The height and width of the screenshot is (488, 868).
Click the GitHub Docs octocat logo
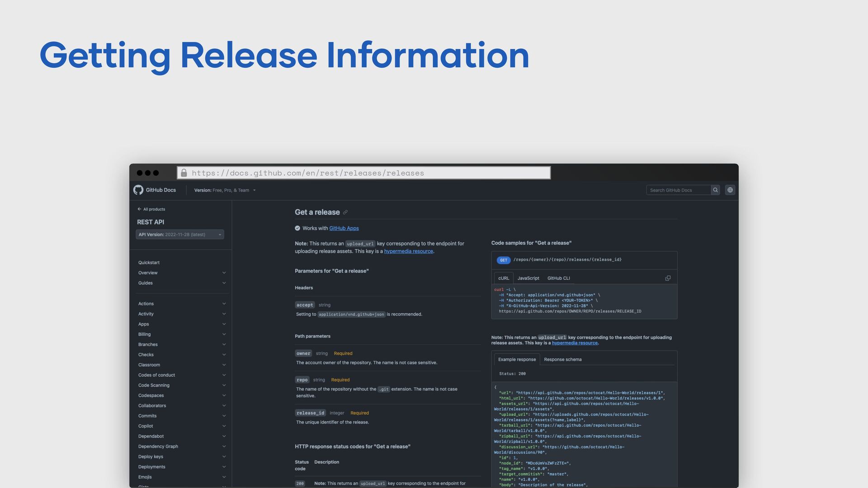[x=138, y=190]
